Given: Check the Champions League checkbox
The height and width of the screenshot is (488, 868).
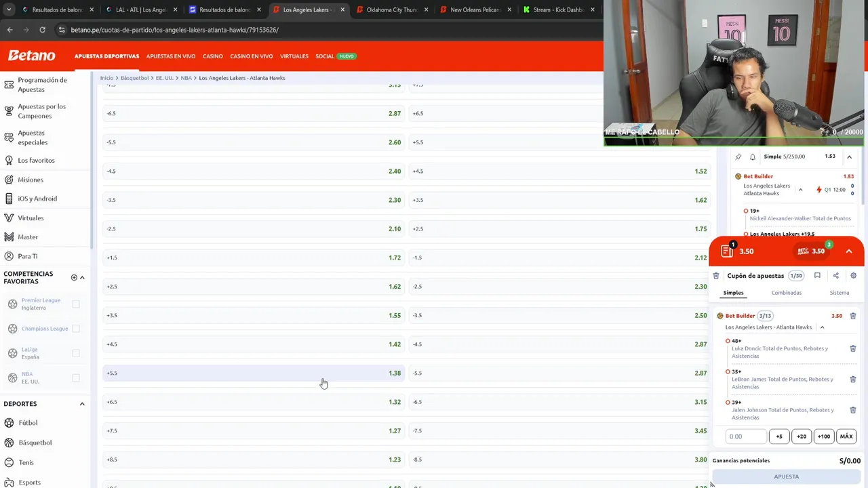Looking at the screenshot, I should click(76, 329).
